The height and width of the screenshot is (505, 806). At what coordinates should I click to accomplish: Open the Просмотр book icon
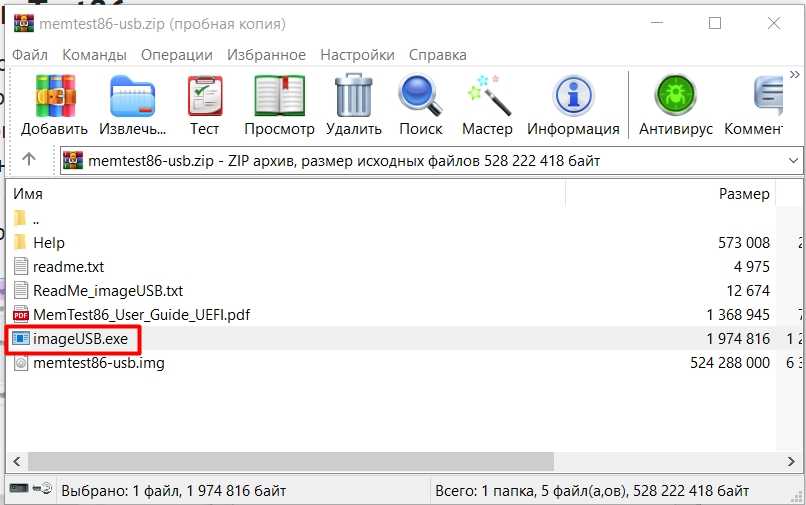pos(280,96)
